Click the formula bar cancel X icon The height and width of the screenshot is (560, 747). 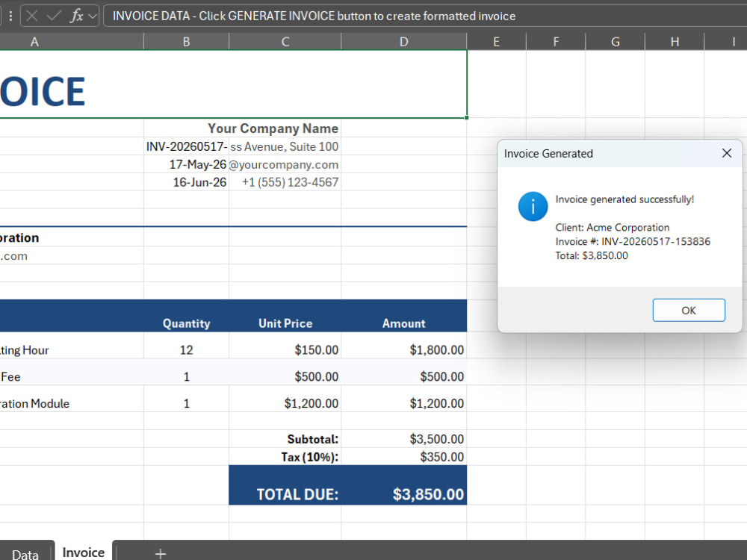point(32,16)
